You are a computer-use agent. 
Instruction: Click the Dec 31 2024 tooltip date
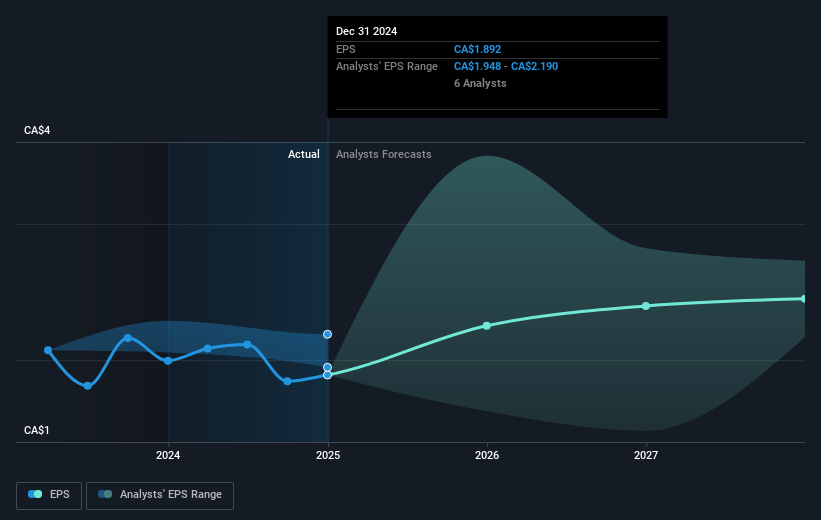pyautogui.click(x=367, y=31)
